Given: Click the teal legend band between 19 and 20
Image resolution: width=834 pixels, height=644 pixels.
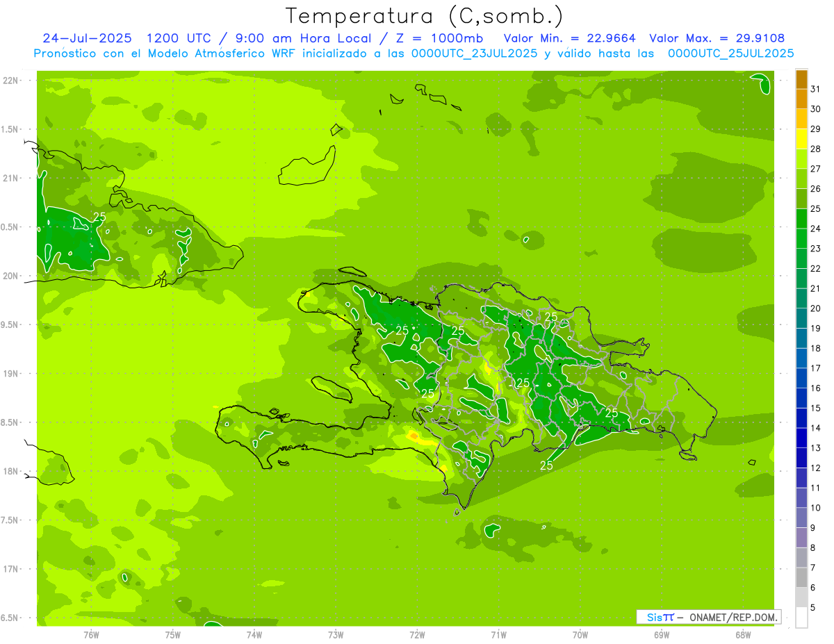Looking at the screenshot, I should [x=801, y=318].
